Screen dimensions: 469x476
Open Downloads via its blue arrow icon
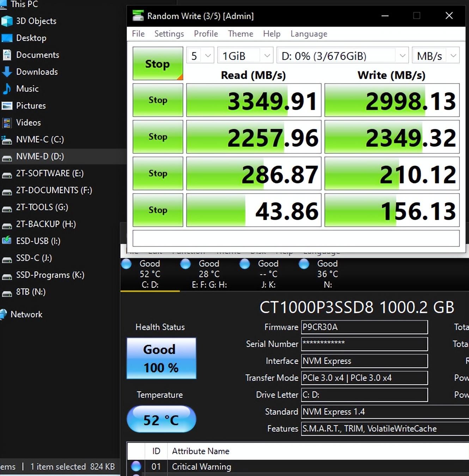[x=7, y=72]
